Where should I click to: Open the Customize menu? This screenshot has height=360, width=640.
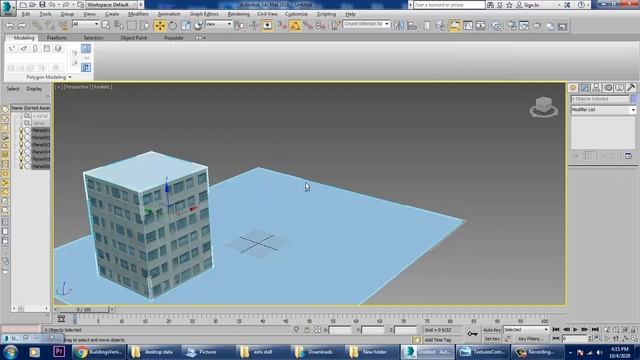click(296, 14)
